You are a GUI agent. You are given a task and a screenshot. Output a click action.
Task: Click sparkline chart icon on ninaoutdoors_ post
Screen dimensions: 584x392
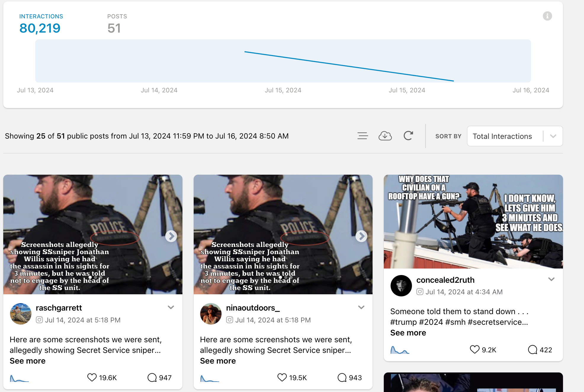coord(209,378)
